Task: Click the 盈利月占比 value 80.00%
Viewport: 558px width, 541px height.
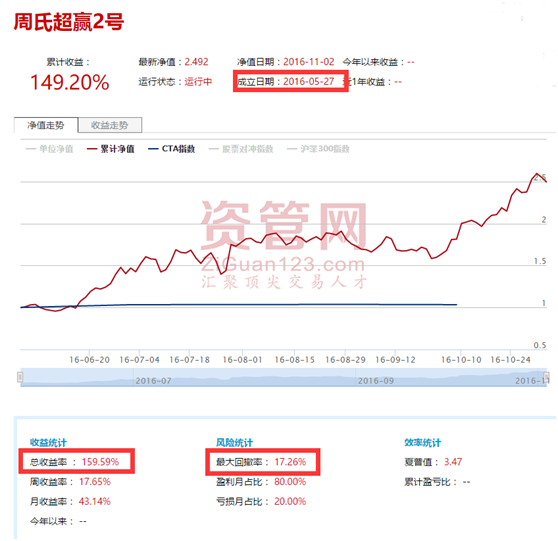Action: click(290, 482)
